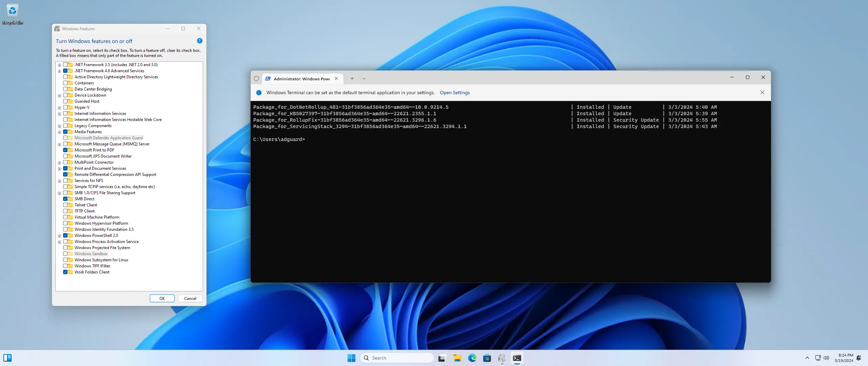Check Telnet Client feature
Screen dimensions: 868x366
click(x=65, y=205)
